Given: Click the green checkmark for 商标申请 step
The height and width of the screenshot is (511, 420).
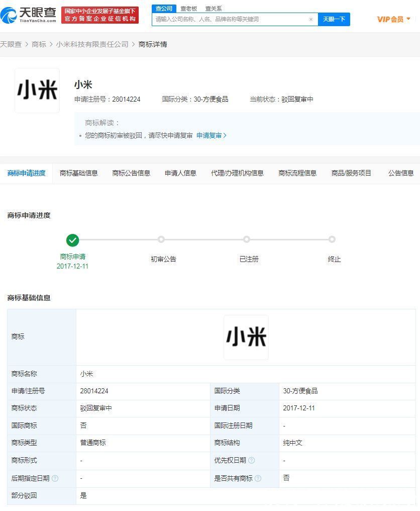Looking at the screenshot, I should [x=73, y=240].
